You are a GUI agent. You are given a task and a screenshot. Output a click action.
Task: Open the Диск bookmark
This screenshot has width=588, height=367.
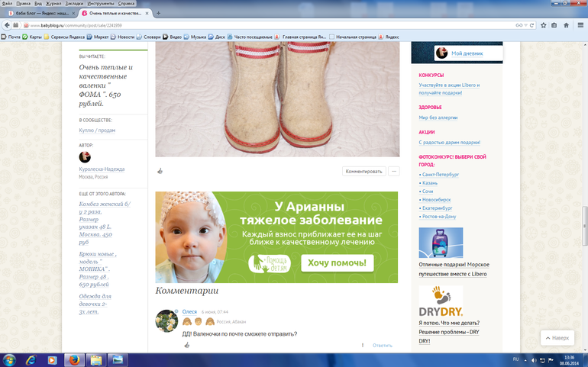[217, 37]
